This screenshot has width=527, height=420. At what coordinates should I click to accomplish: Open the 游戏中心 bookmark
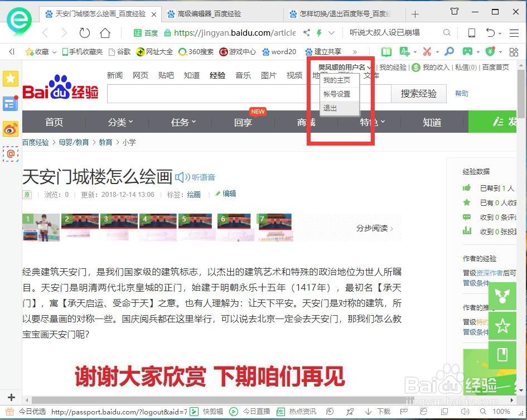coord(237,52)
